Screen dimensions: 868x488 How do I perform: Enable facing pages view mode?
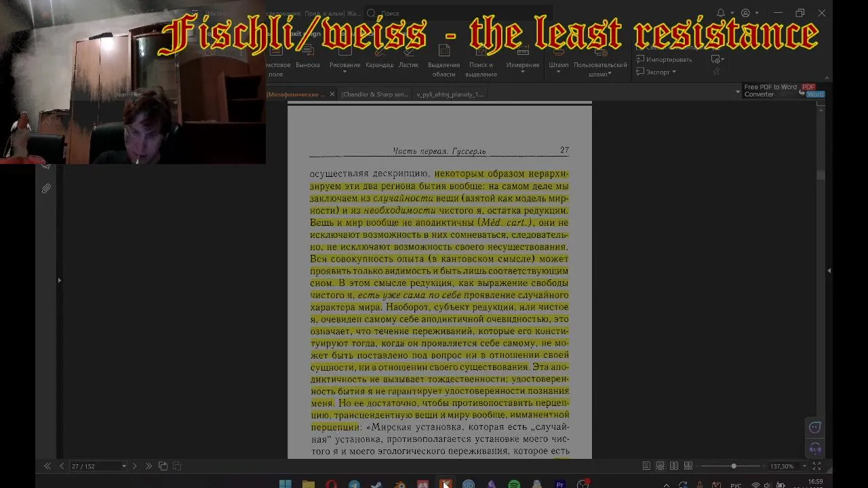click(x=674, y=466)
